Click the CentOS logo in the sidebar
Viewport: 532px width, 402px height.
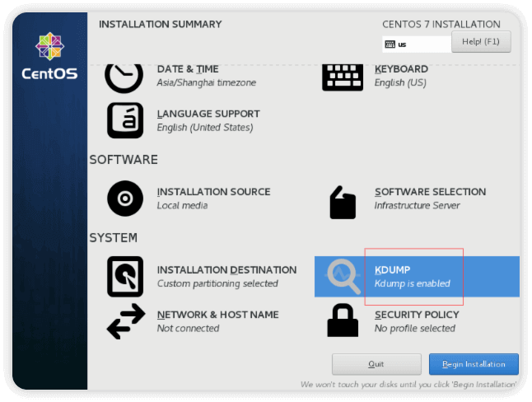[50, 56]
